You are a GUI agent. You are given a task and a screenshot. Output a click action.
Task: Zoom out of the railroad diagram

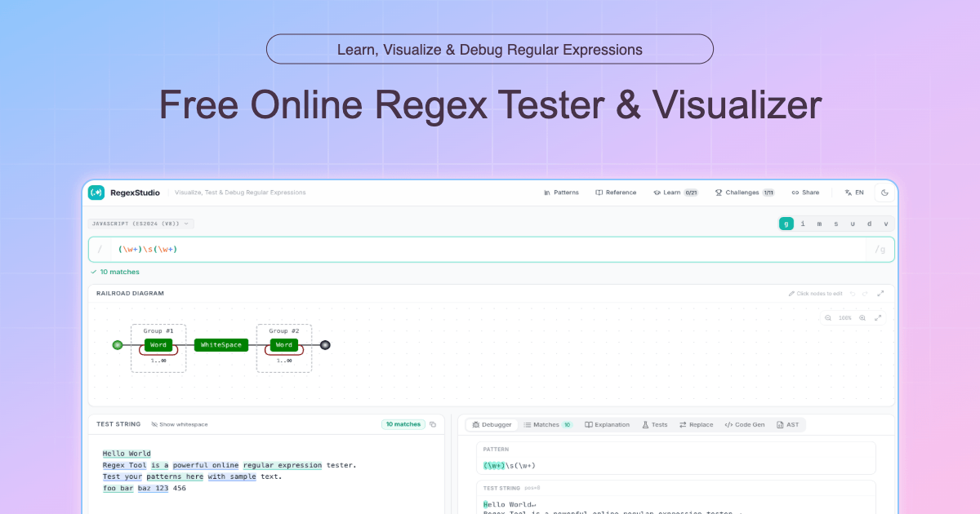(828, 318)
